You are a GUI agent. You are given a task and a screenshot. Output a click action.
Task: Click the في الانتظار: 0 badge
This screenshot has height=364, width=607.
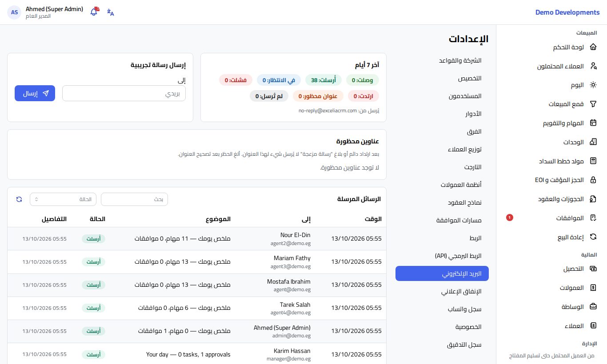click(279, 80)
